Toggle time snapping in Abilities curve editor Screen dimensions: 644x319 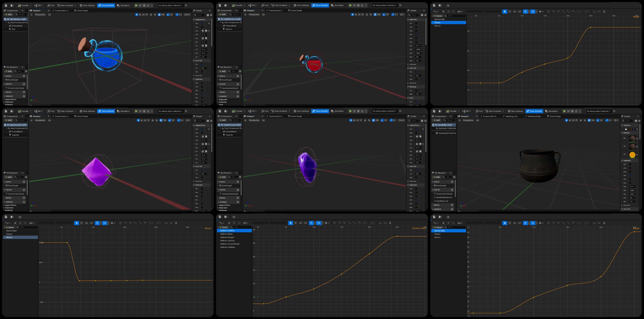pyautogui.click(x=311, y=223)
